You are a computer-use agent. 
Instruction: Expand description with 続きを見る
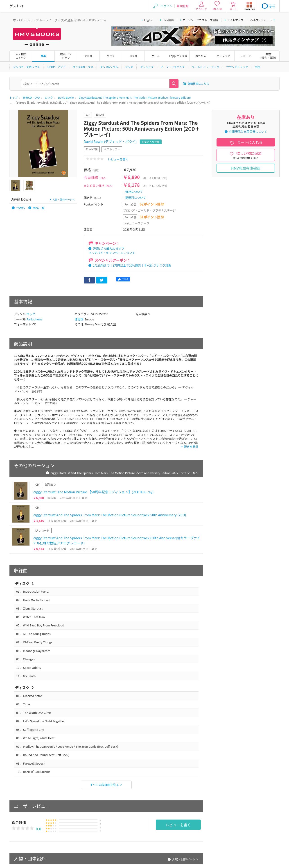click(190, 446)
